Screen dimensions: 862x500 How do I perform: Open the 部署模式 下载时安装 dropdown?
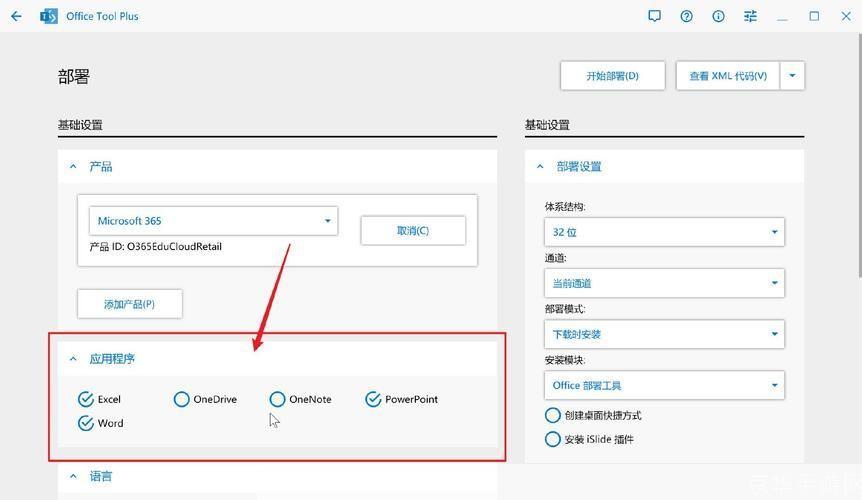[x=664, y=334]
